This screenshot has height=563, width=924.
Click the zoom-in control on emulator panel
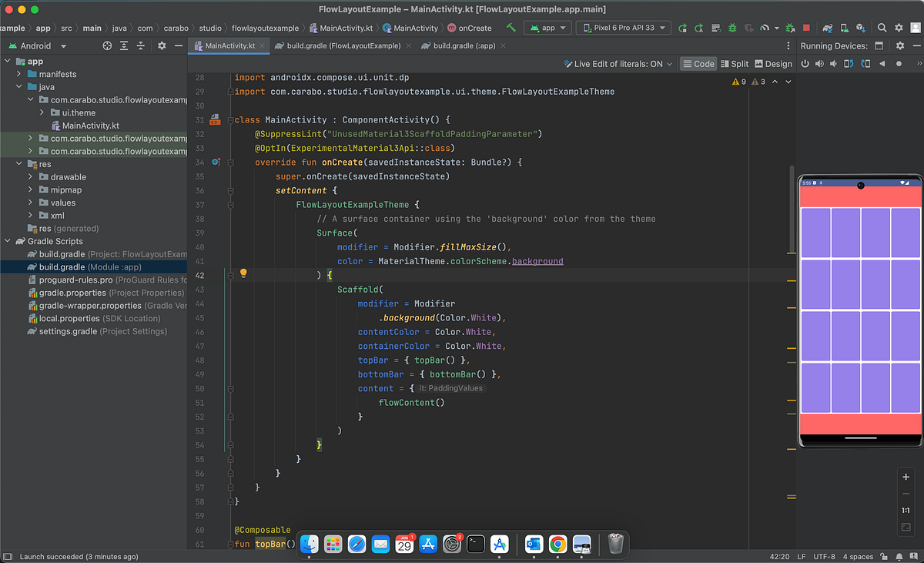point(906,477)
